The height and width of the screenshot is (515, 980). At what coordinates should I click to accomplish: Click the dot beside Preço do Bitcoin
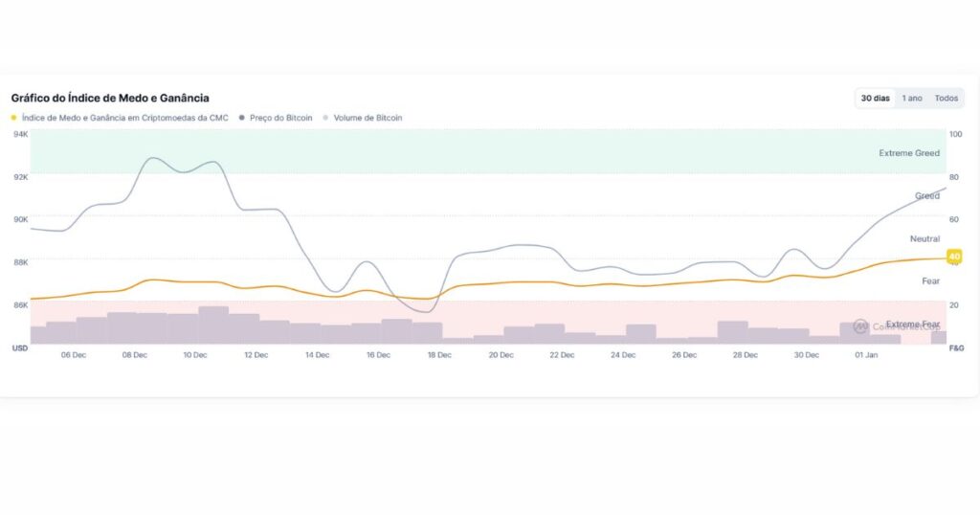pos(238,118)
